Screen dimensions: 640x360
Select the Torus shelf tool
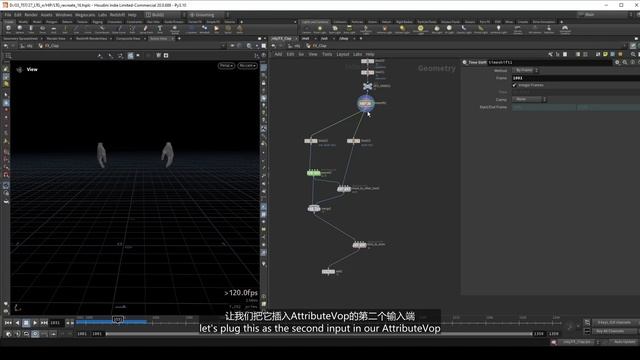[42, 29]
